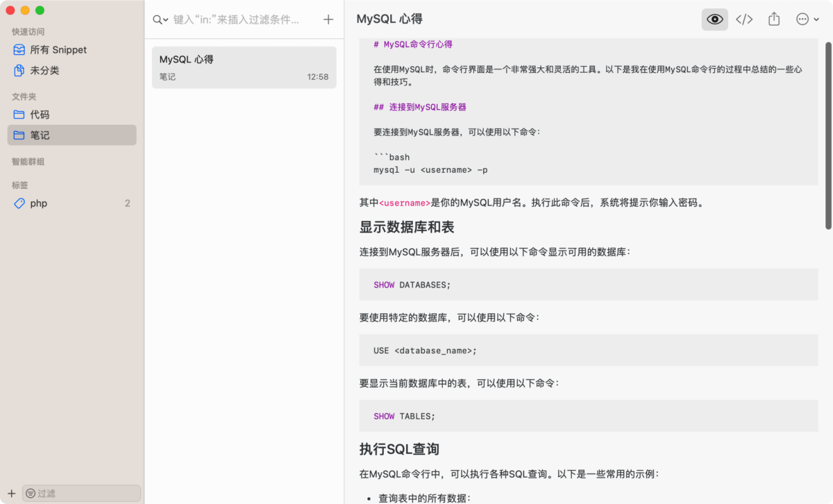Viewport: 833px width, 504px height.
Task: Click the 笔记 folder icon
Action: point(19,135)
